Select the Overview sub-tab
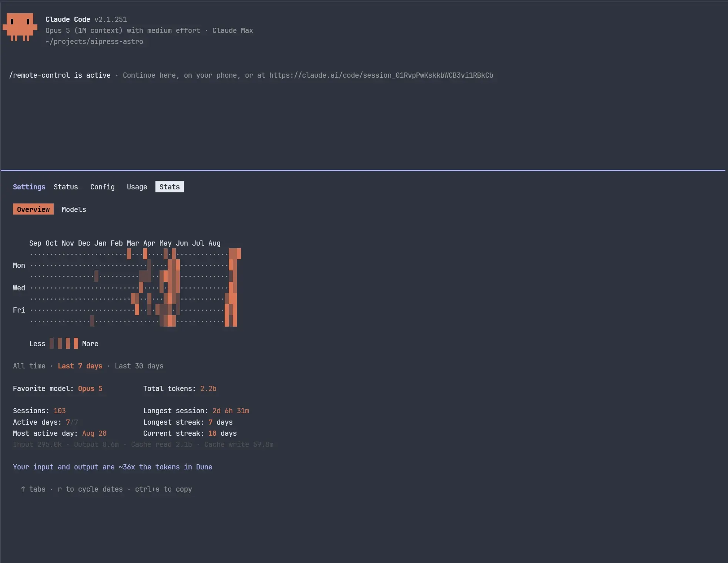Viewport: 728px width, 563px height. point(33,209)
